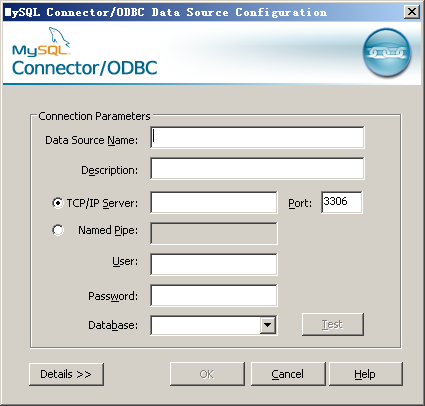Expand options with Details >> button
This screenshot has height=406, width=425.
pos(66,374)
